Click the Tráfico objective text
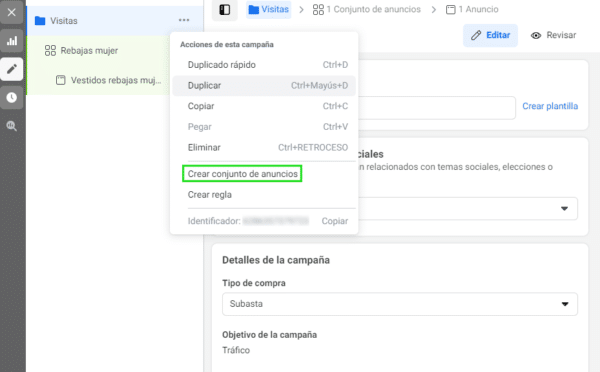 (x=236, y=350)
